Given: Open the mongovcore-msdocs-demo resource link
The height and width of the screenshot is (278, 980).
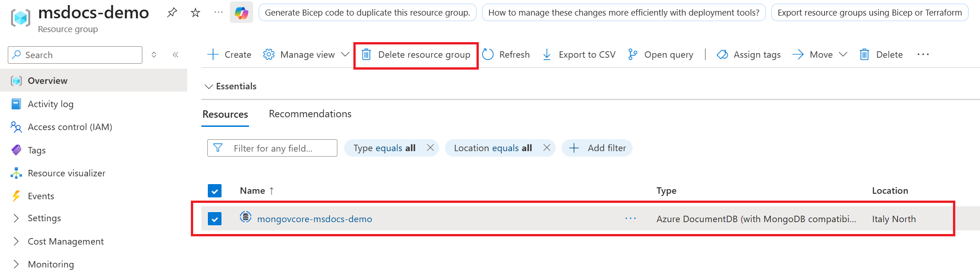Looking at the screenshot, I should (314, 219).
